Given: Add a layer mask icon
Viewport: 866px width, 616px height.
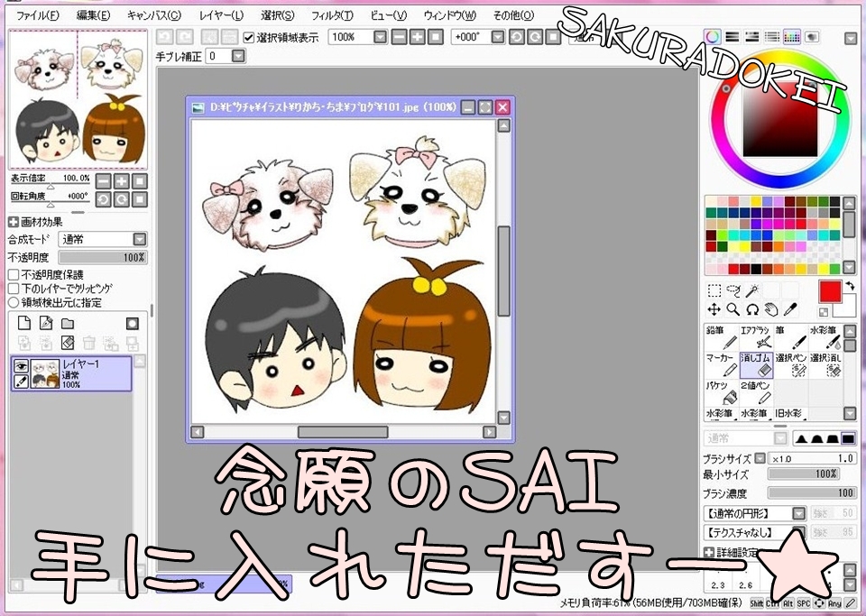Looking at the screenshot, I should [x=132, y=324].
